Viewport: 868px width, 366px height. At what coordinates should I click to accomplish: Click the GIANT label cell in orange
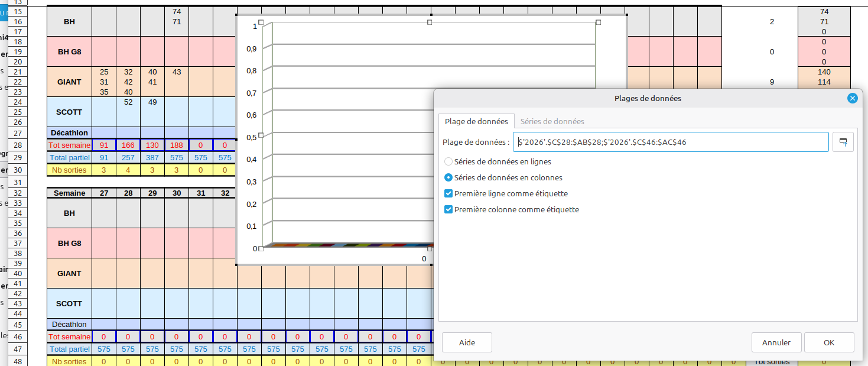point(69,82)
